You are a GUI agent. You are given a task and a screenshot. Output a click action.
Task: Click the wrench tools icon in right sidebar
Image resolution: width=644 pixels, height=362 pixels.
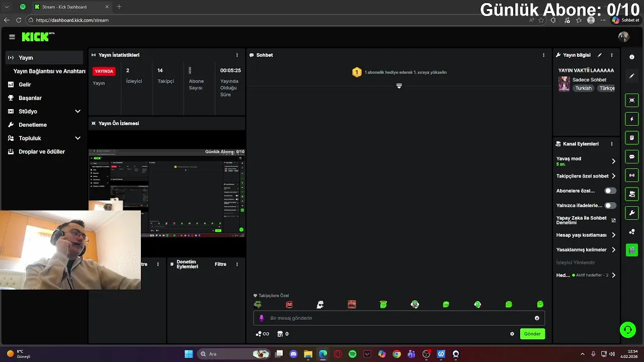pos(632,213)
